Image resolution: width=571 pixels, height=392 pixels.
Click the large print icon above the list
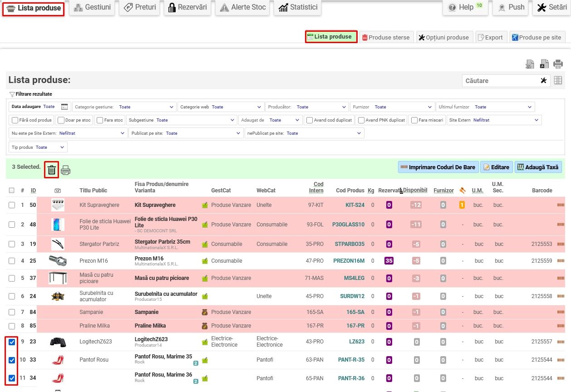558,64
